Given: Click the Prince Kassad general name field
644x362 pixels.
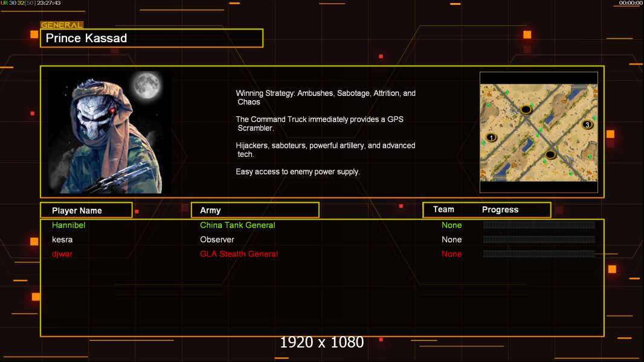Looking at the screenshot, I should click(152, 38).
